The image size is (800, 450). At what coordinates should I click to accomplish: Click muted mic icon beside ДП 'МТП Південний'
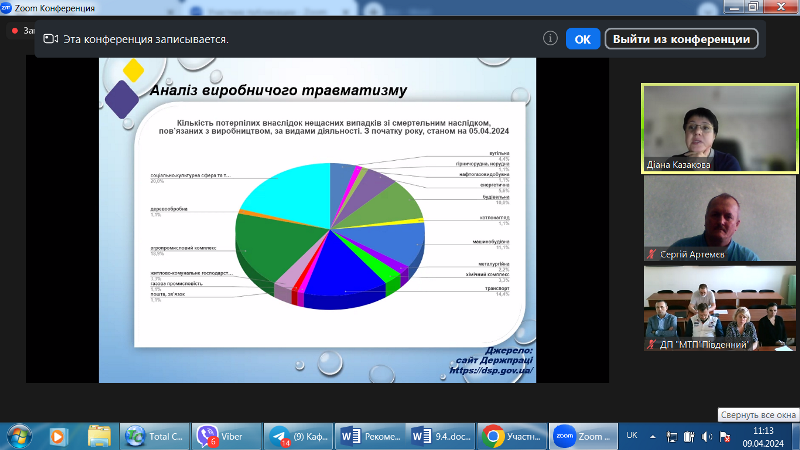652,346
